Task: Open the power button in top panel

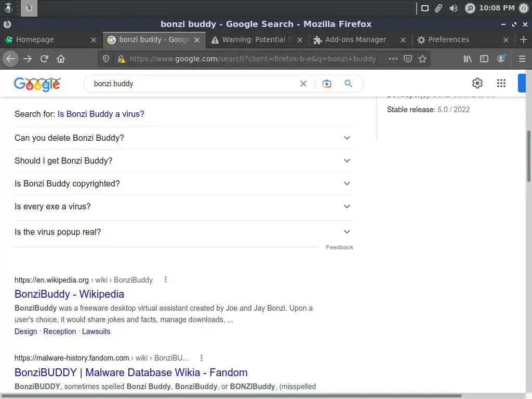Action: pos(524,8)
